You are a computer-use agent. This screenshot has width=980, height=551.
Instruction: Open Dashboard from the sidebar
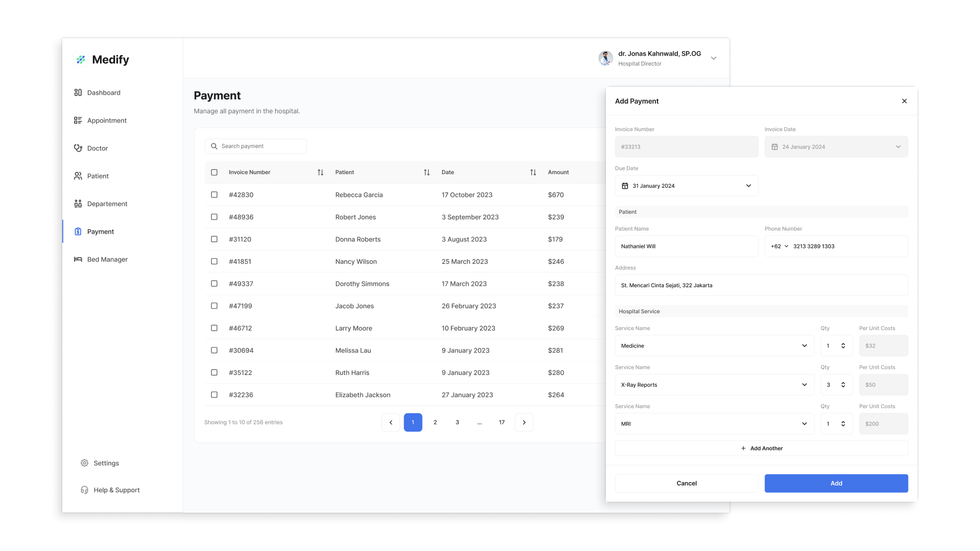[x=104, y=92]
